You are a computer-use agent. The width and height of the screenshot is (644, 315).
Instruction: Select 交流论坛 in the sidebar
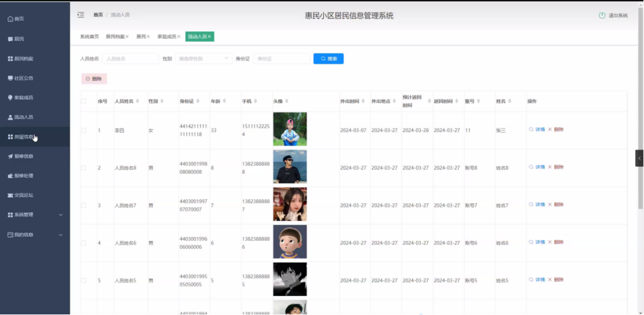pos(35,195)
